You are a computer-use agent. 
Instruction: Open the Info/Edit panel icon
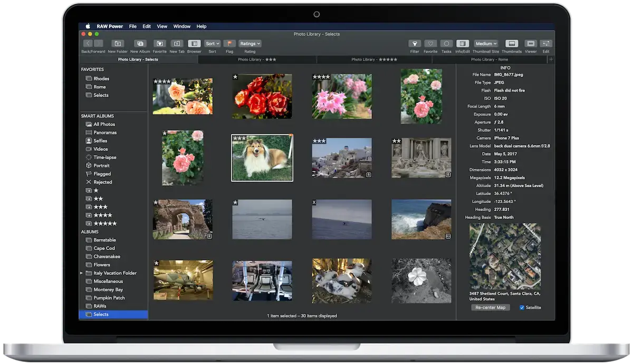(x=462, y=44)
